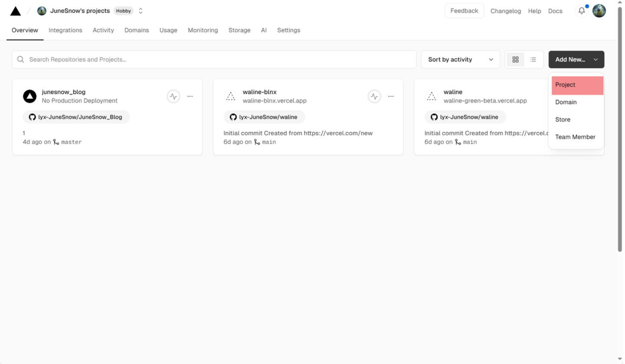Screen dimensions: 625x364
Task: Focus the Search Repositories and Projects field
Action: tap(214, 59)
